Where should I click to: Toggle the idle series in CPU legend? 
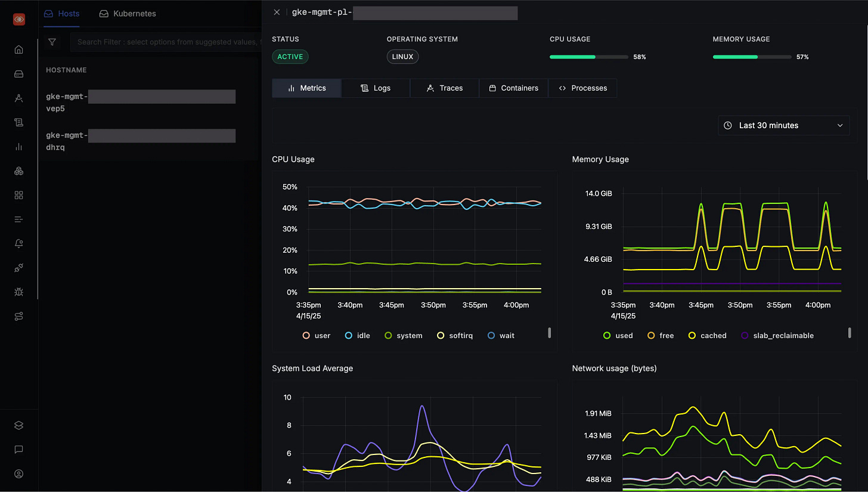point(358,336)
